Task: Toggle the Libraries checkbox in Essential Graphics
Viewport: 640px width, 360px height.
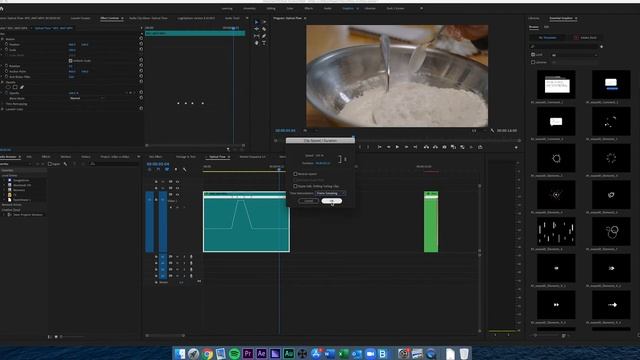Action: point(533,62)
